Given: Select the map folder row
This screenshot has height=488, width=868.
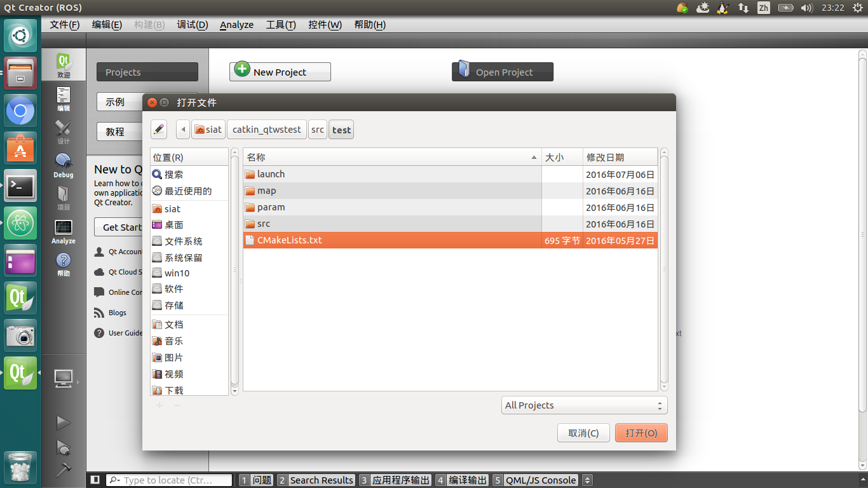Looking at the screenshot, I should click(x=451, y=191).
